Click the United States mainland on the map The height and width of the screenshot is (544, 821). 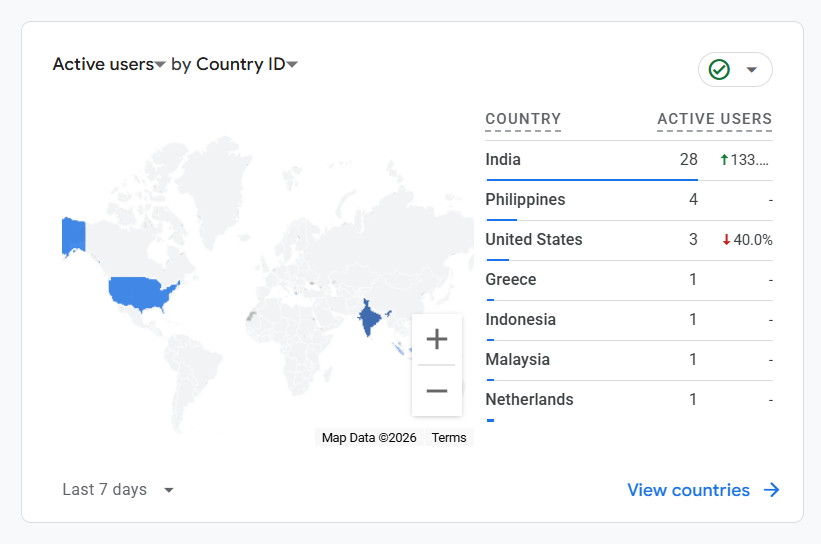pyautogui.click(x=141, y=292)
